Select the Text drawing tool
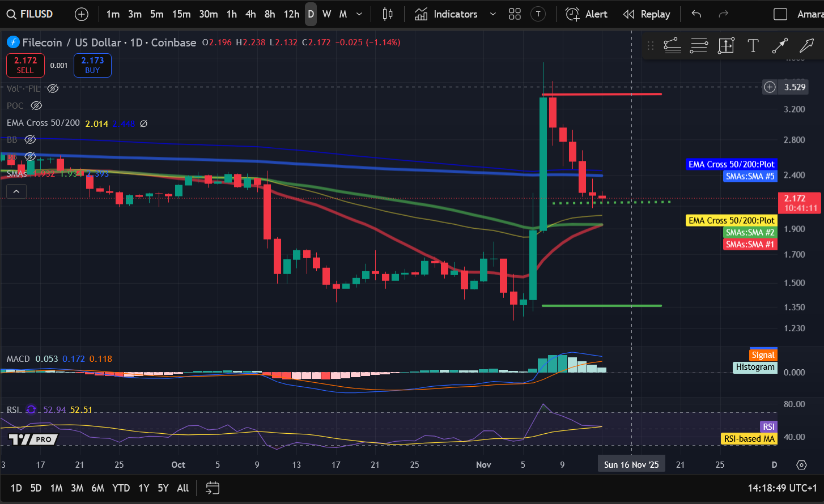 tap(753, 45)
